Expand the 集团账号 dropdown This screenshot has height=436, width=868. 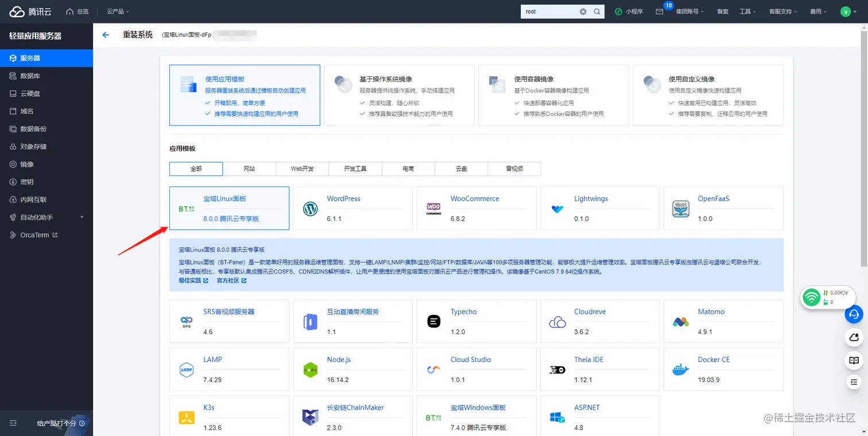coord(690,11)
